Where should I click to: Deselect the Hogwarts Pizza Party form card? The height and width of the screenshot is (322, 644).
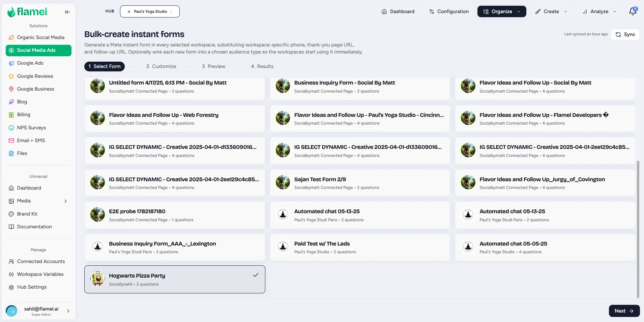pyautogui.click(x=175, y=279)
